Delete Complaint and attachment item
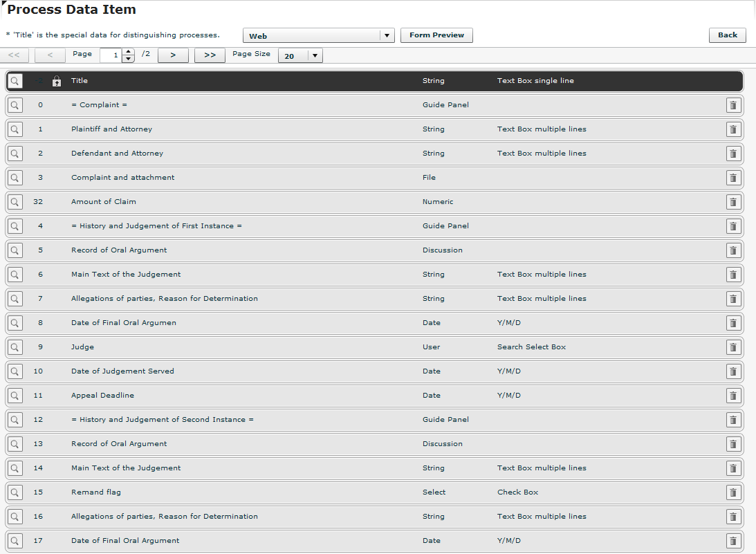 point(733,178)
